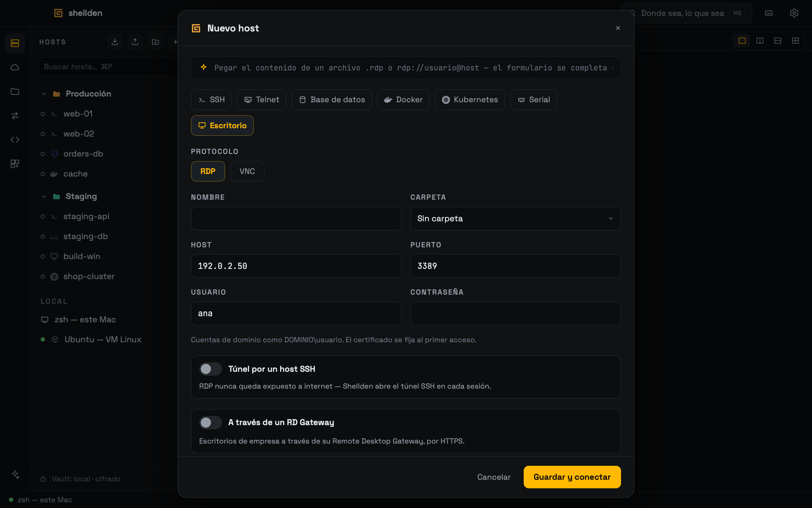
Task: Select the four-pane grid layout icon
Action: 796,41
